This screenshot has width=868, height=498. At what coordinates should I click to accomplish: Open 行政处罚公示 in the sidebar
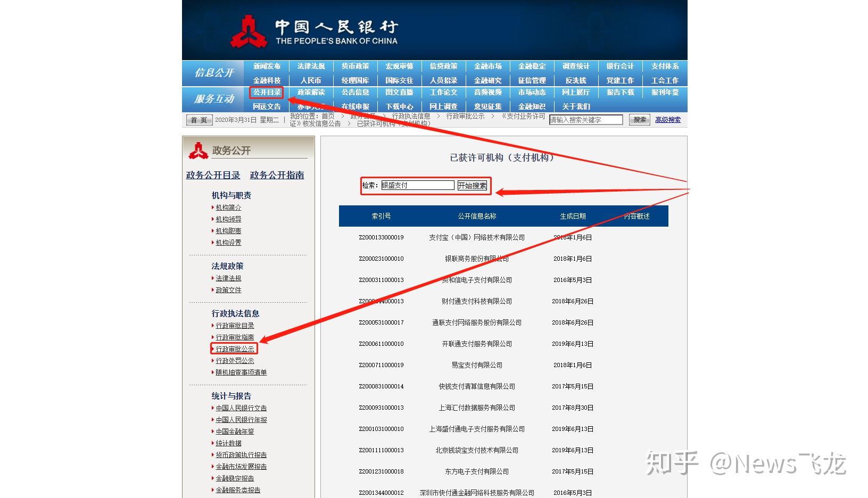235,361
